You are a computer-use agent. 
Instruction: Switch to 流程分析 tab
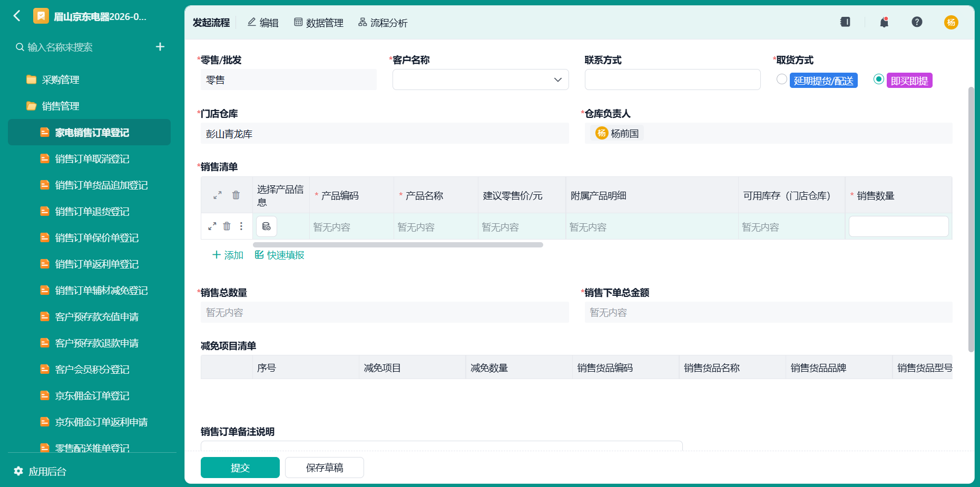tap(383, 23)
